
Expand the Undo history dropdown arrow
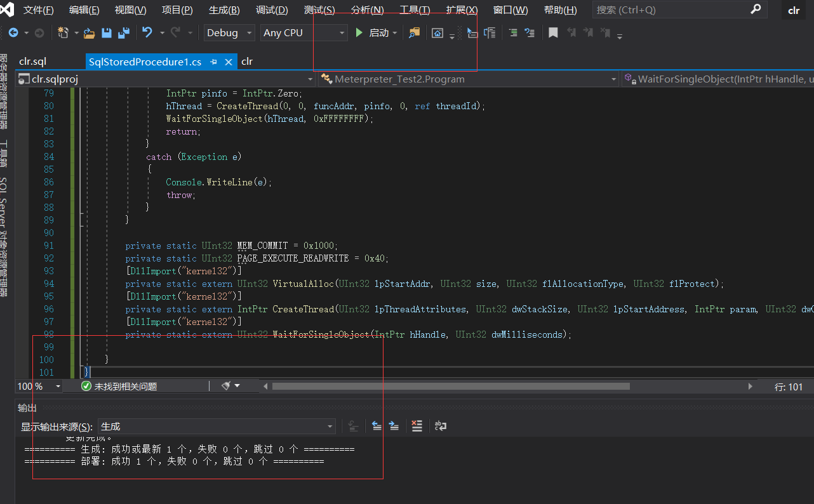(162, 33)
